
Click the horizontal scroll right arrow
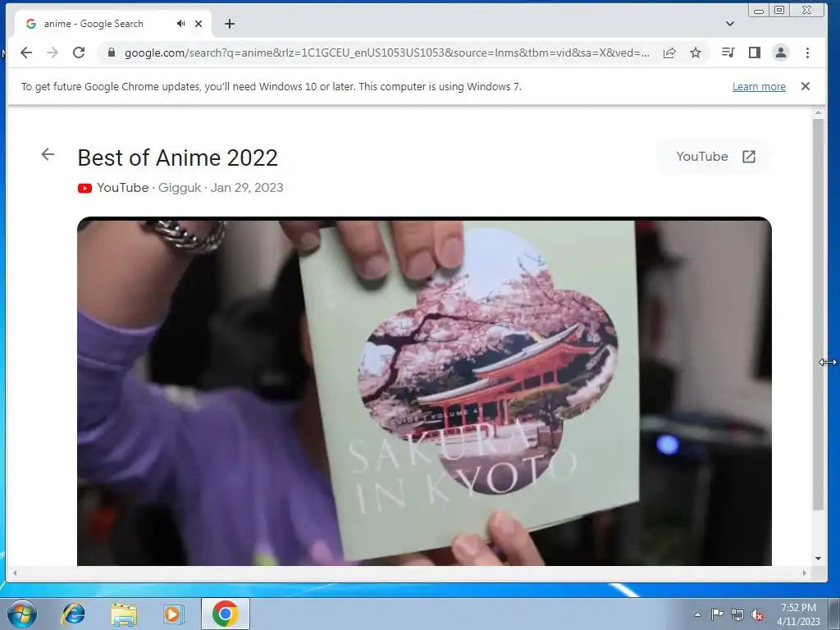click(x=804, y=573)
